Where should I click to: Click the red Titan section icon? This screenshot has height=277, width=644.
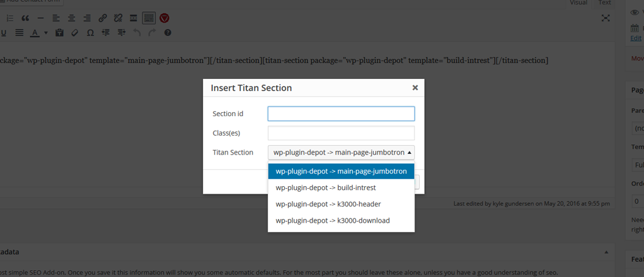[x=164, y=18]
